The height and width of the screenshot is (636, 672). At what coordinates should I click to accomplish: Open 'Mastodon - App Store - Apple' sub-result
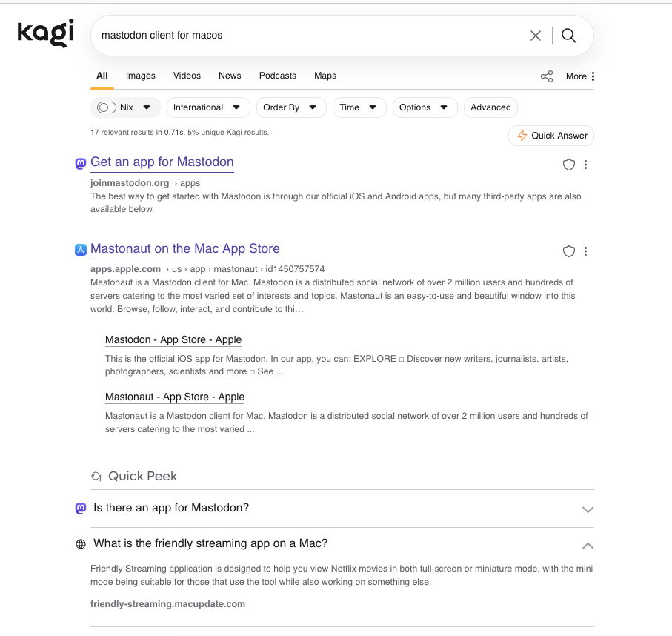point(173,340)
